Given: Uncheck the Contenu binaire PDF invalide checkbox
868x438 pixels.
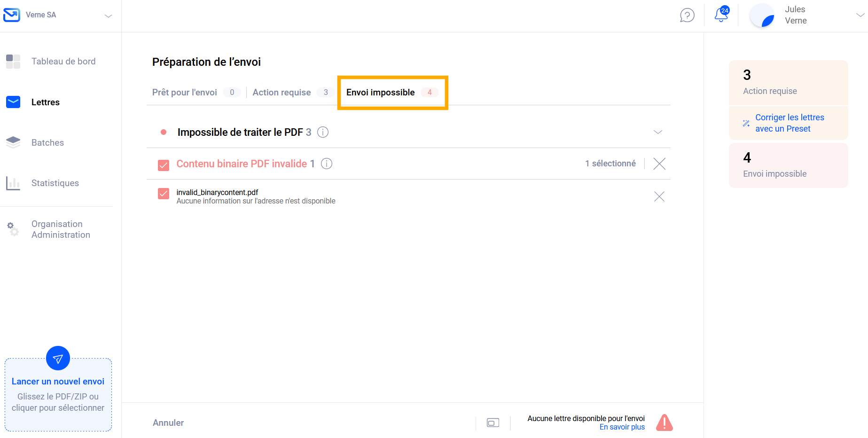Looking at the screenshot, I should (164, 165).
